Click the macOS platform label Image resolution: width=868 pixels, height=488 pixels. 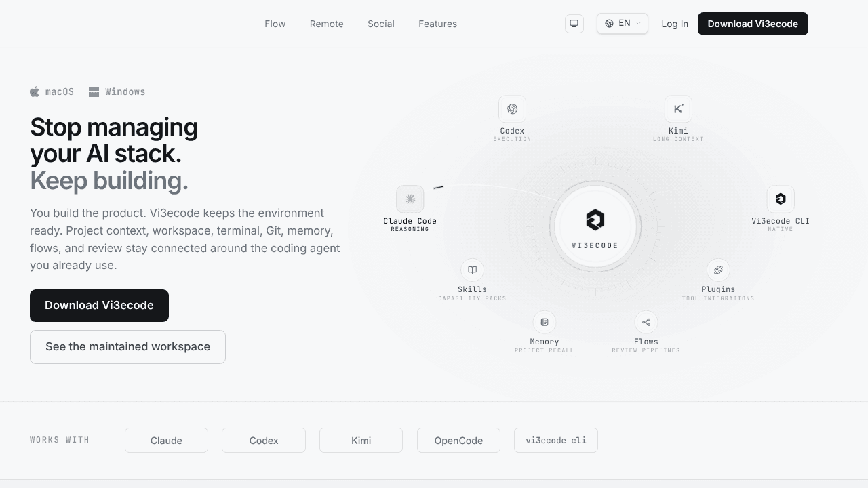click(x=60, y=91)
